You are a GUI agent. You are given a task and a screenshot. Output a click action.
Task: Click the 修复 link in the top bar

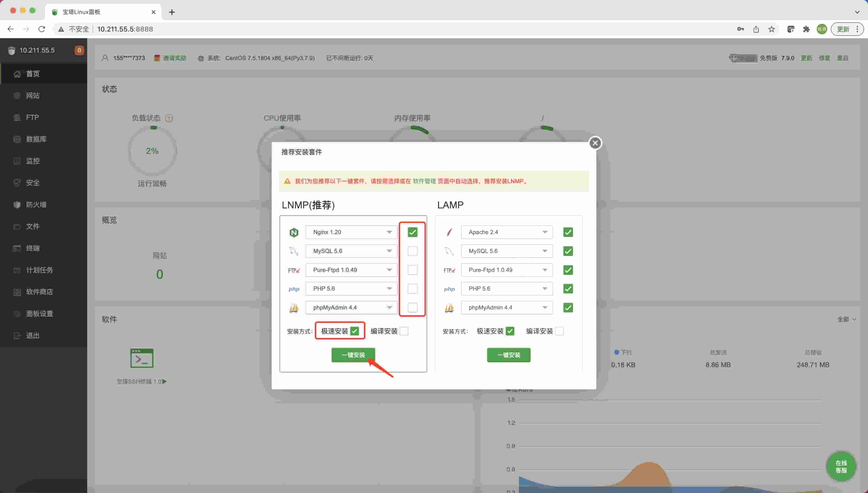pos(824,58)
